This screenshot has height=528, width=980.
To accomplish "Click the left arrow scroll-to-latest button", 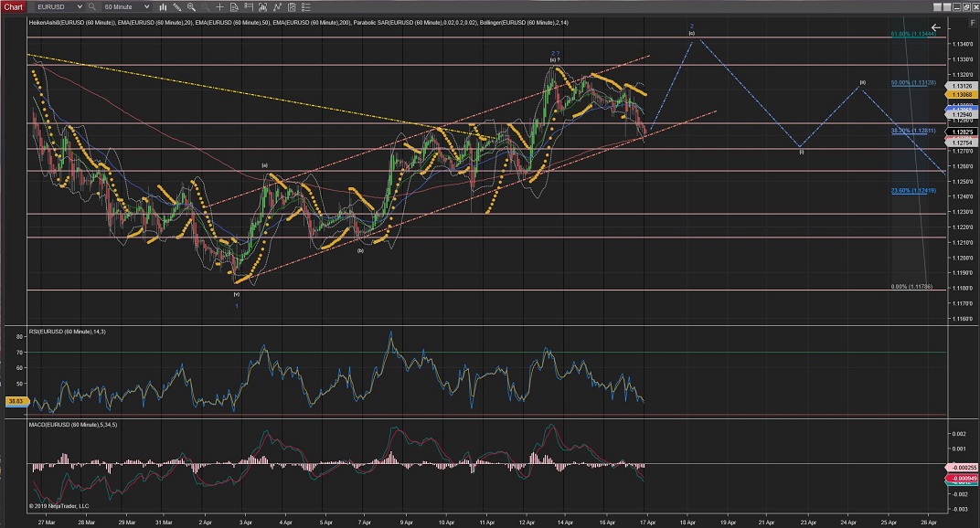I will click(936, 27).
